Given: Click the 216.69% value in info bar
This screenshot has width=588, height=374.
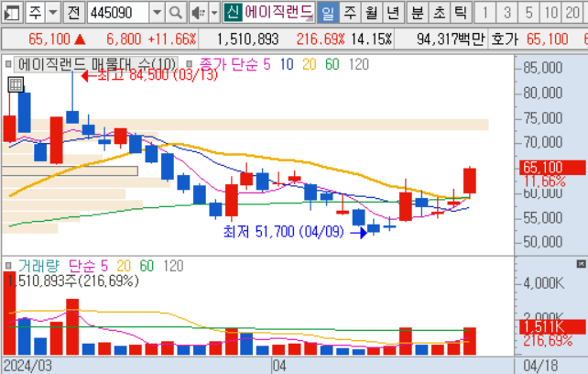Looking at the screenshot, I should (x=321, y=39).
